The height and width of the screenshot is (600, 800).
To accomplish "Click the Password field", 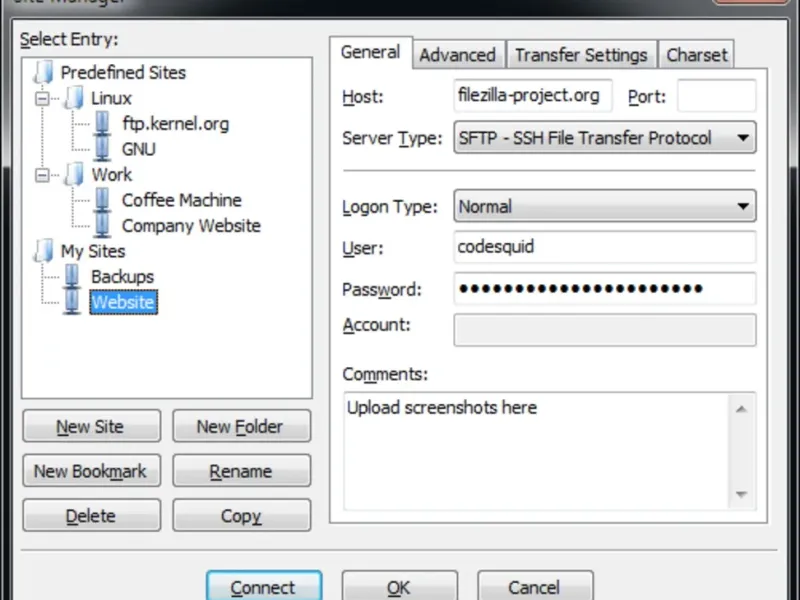I will tap(605, 289).
